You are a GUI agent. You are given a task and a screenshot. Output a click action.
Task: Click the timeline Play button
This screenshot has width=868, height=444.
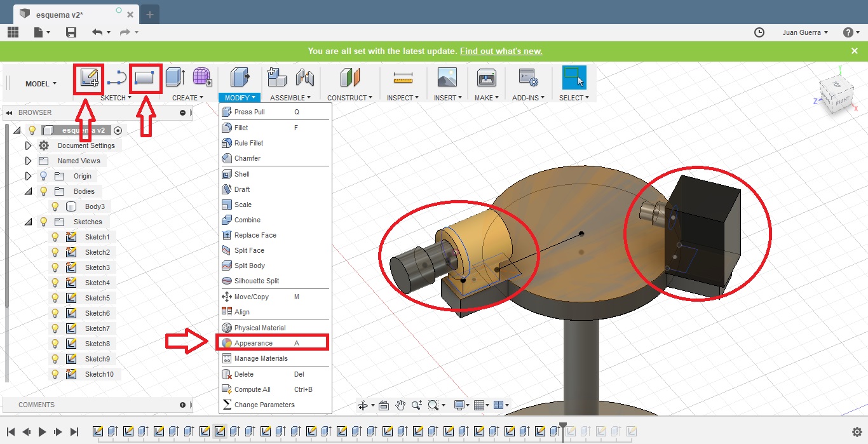pyautogui.click(x=42, y=432)
